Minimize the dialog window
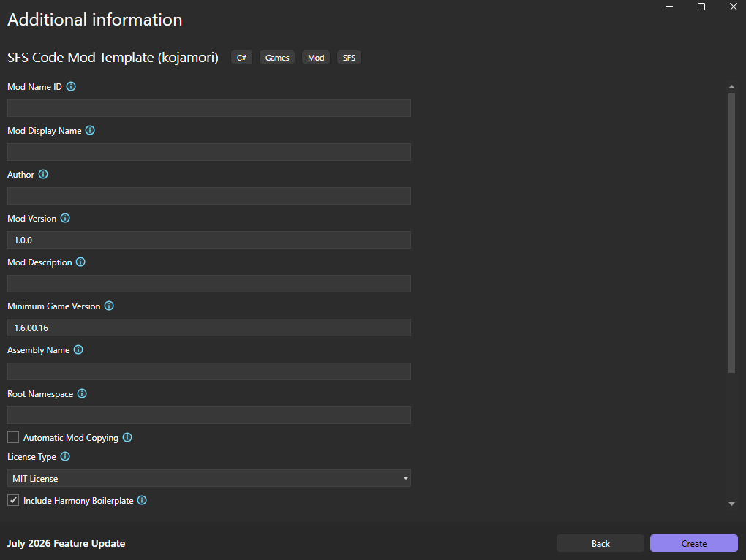 [x=669, y=7]
